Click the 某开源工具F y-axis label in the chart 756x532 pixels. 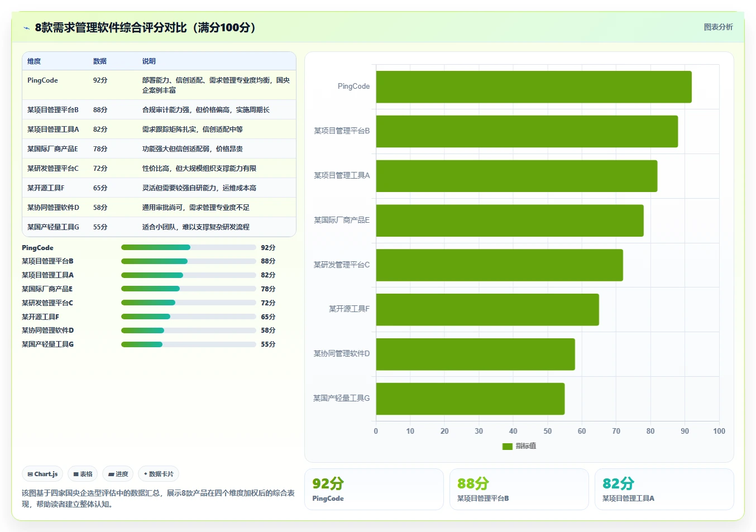pyautogui.click(x=349, y=309)
